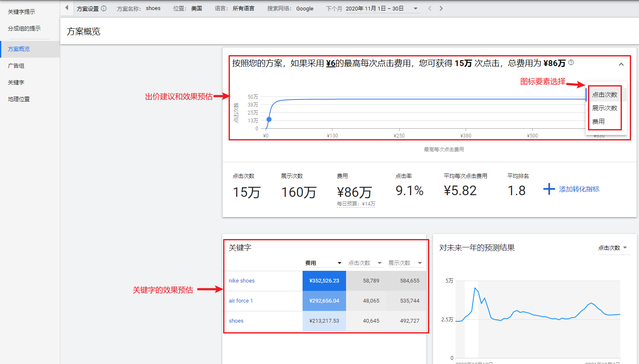Image resolution: width=639 pixels, height=364 pixels.
Task: Click the ¥86万 cost metric value
Action: (354, 192)
